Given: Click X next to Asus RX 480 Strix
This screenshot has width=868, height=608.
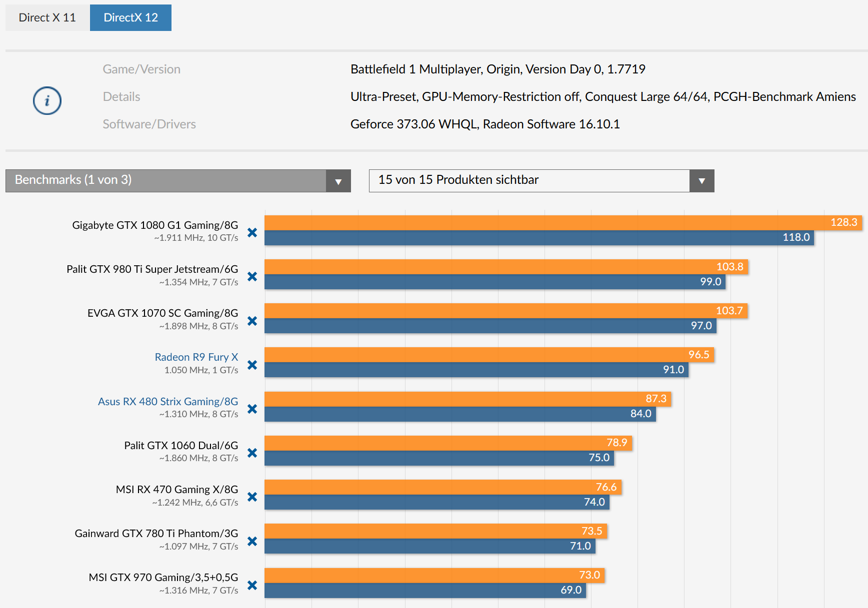Looking at the screenshot, I should pyautogui.click(x=252, y=409).
